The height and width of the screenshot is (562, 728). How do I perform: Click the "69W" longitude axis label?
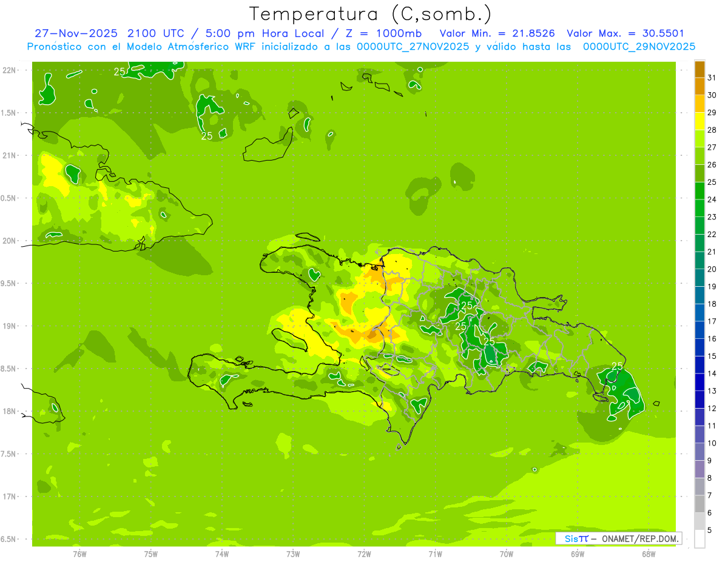(x=578, y=554)
